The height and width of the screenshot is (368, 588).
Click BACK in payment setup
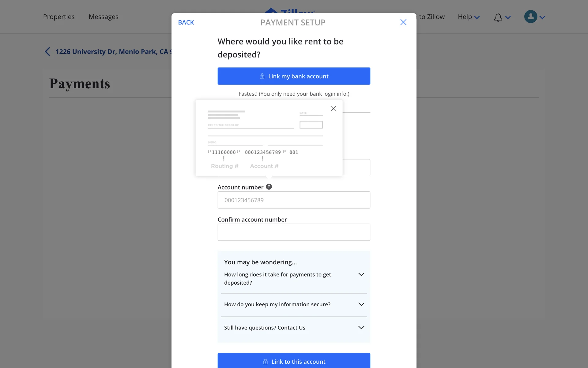pos(186,22)
